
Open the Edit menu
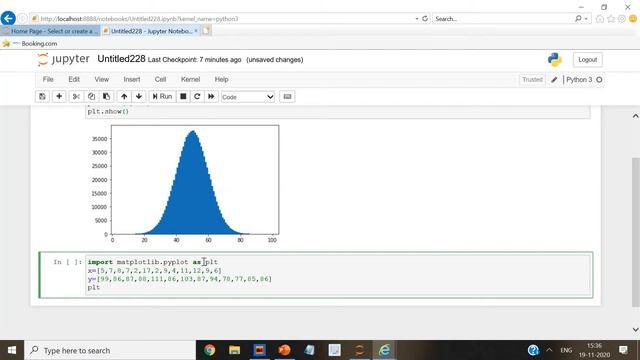click(74, 80)
